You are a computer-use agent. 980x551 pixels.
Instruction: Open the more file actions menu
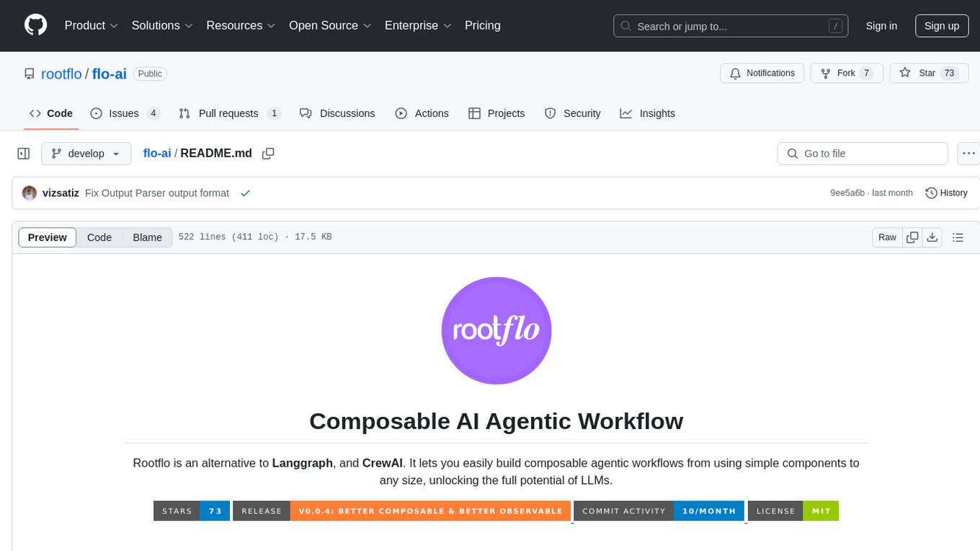coord(968,154)
